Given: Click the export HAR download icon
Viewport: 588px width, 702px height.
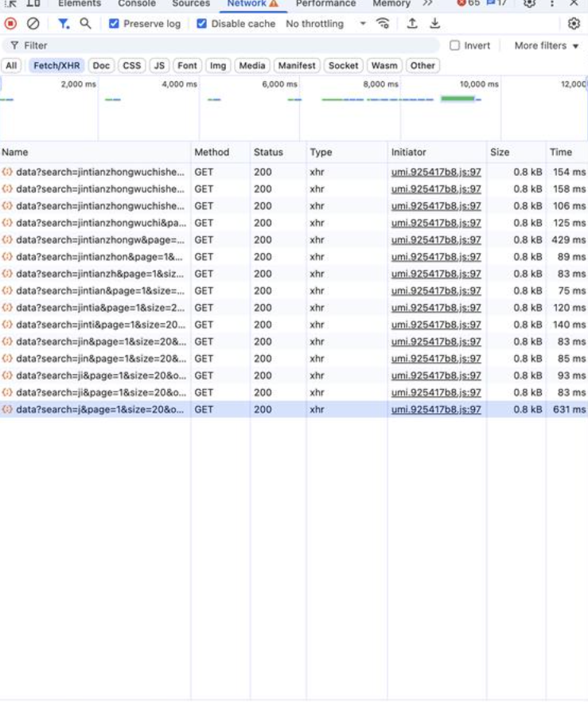Looking at the screenshot, I should point(434,24).
